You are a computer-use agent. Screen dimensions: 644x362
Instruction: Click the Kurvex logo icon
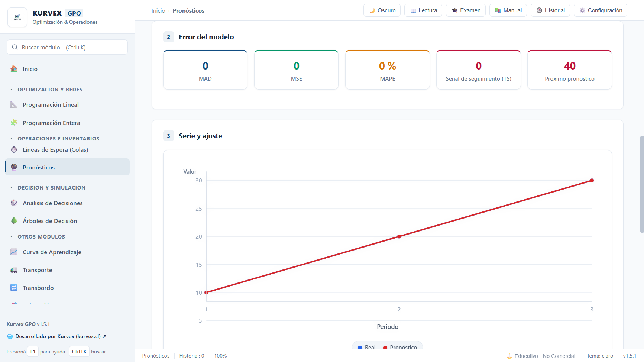tap(17, 17)
